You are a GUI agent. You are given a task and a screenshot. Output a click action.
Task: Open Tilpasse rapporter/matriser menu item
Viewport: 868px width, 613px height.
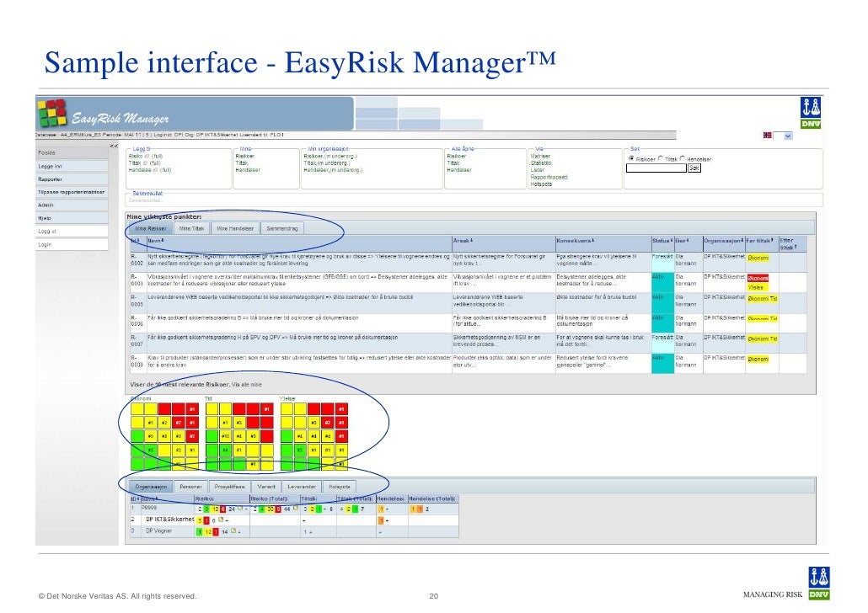72,192
